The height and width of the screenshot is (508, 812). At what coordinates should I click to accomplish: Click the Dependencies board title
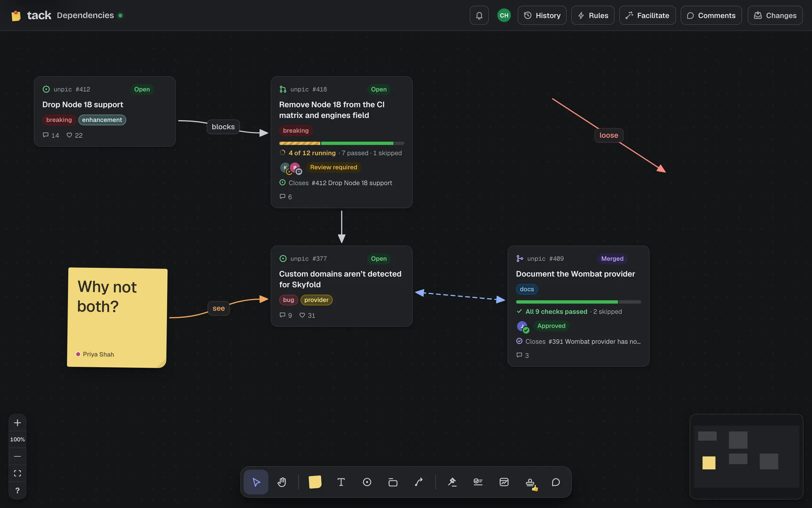[85, 15]
